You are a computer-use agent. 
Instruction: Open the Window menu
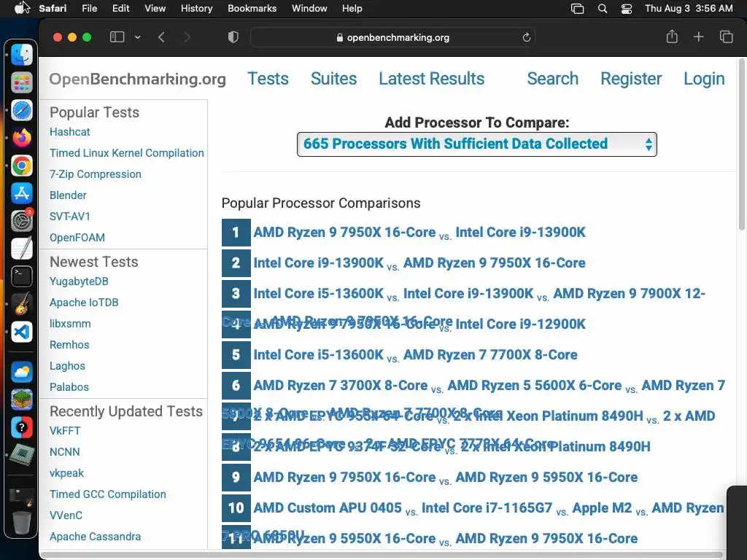tap(309, 9)
